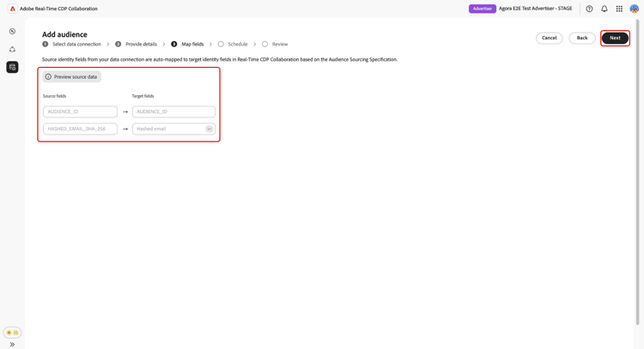The image size is (644, 349).
Task: Click the Target fields column label
Action: (143, 96)
